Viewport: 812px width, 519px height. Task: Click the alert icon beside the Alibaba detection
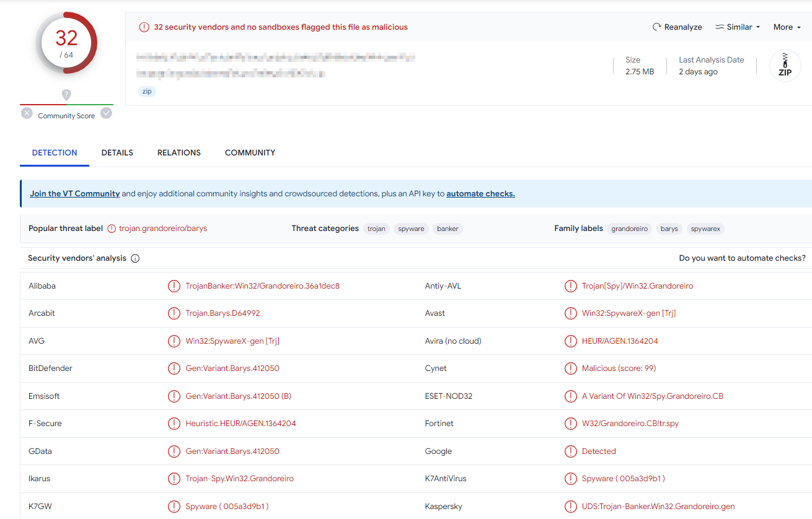[174, 286]
